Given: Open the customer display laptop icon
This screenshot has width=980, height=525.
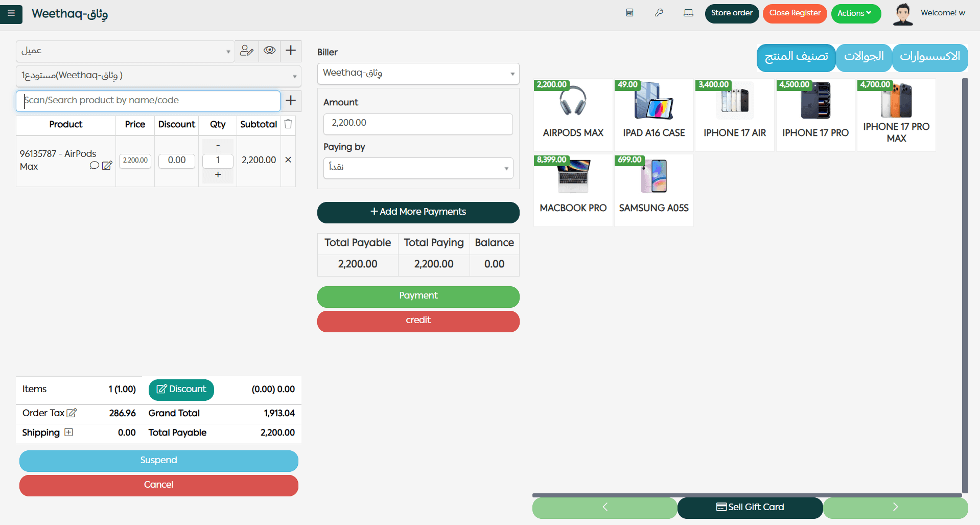Looking at the screenshot, I should pyautogui.click(x=688, y=13).
